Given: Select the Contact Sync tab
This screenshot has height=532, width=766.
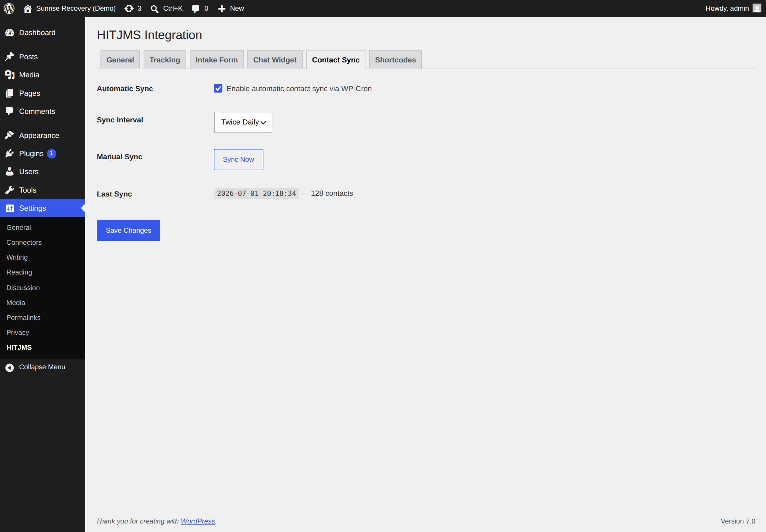Looking at the screenshot, I should (336, 60).
